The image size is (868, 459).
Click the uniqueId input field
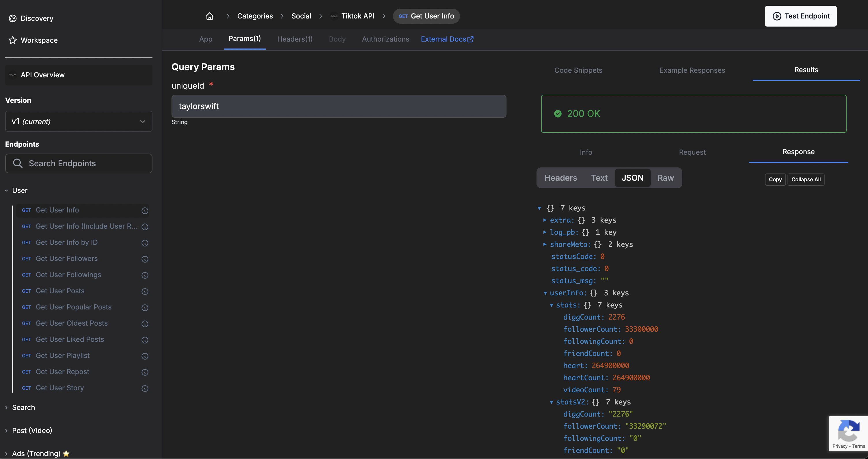[338, 106]
